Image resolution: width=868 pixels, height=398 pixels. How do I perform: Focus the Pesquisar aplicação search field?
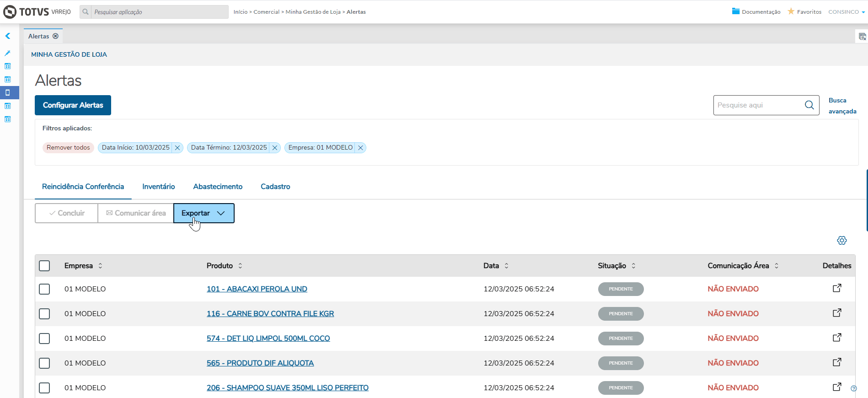pyautogui.click(x=160, y=12)
